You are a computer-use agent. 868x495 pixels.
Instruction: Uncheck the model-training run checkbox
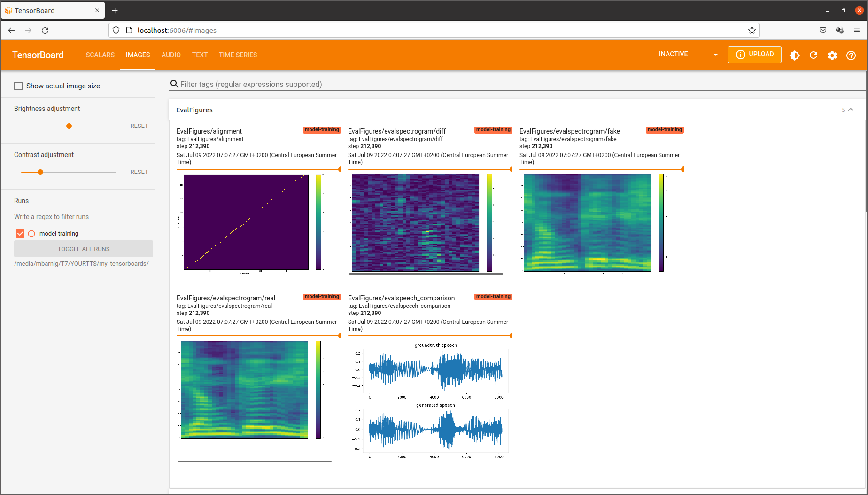20,234
